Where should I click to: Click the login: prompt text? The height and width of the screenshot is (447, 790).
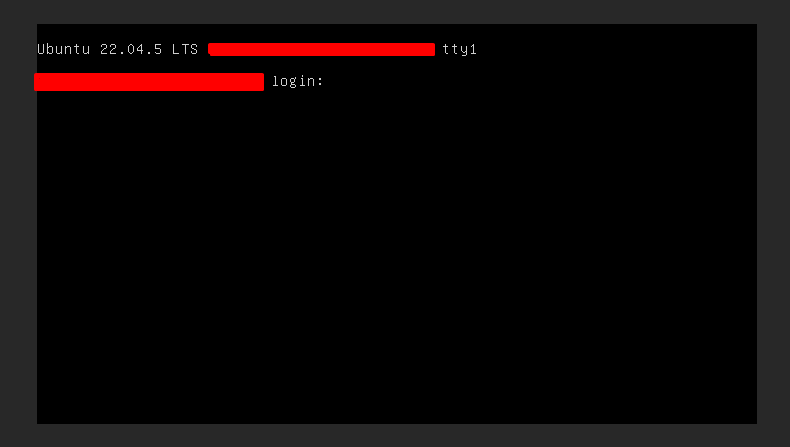(297, 81)
